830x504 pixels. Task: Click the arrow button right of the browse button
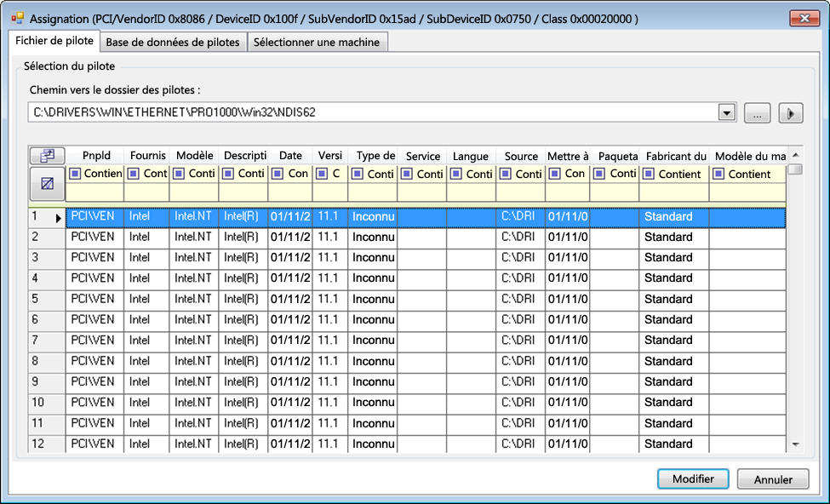click(x=791, y=112)
